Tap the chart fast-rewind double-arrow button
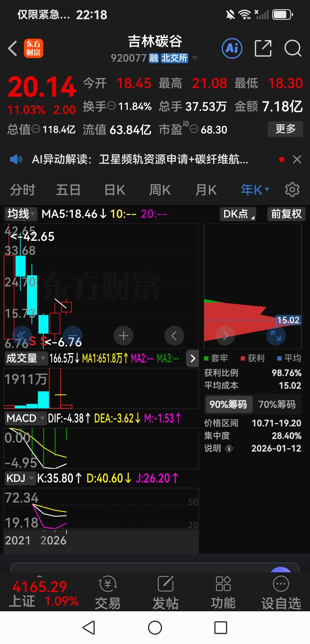Image resolution: width=310 pixels, height=644 pixels. coord(22,335)
